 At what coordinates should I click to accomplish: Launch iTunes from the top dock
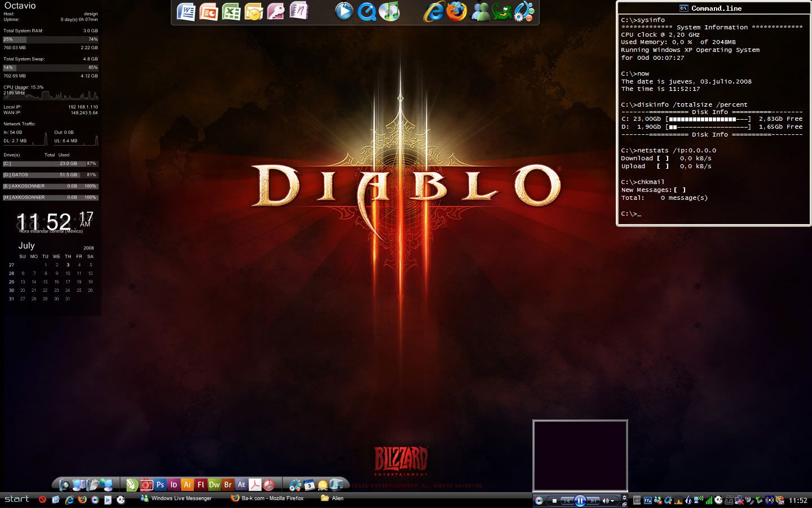(389, 12)
